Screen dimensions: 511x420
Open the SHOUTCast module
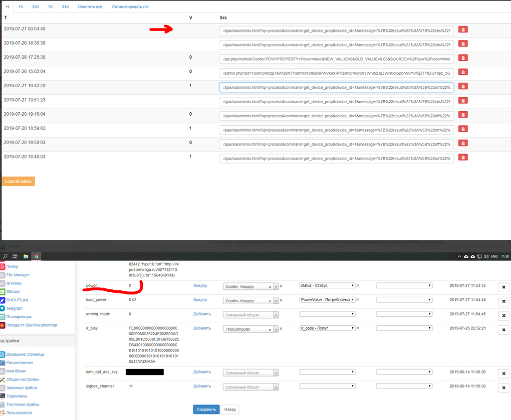pyautogui.click(x=17, y=300)
